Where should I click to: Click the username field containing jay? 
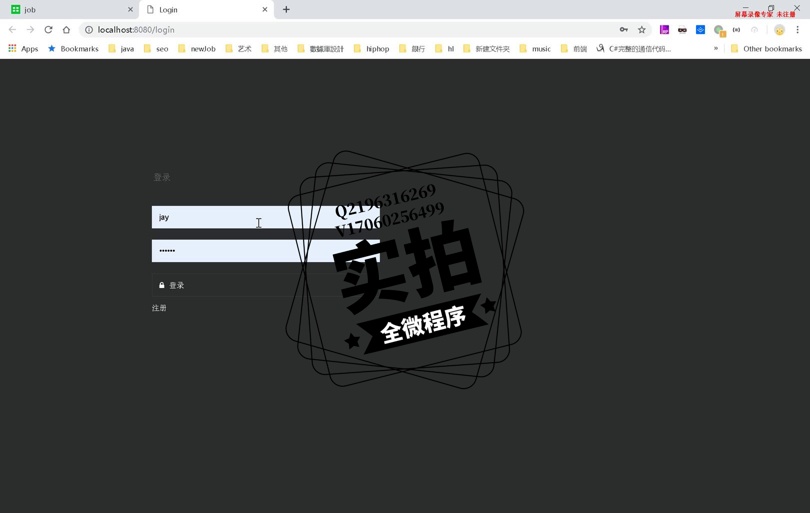point(266,217)
